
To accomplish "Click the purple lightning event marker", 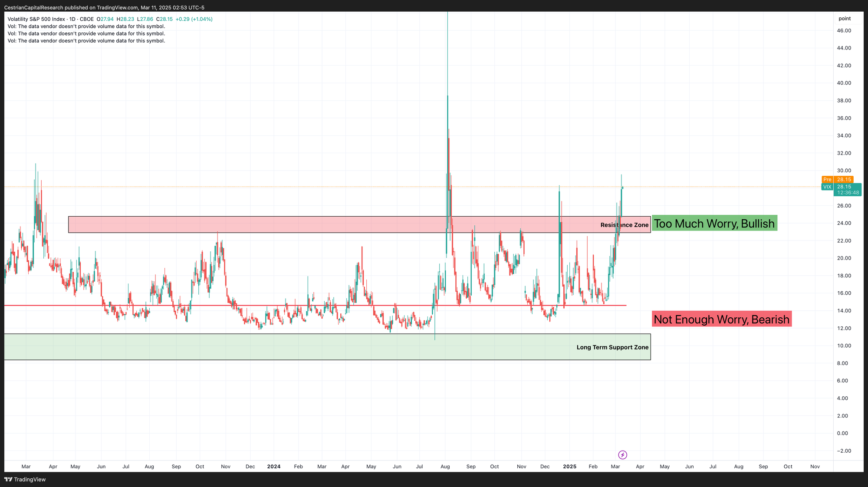I will tap(622, 455).
